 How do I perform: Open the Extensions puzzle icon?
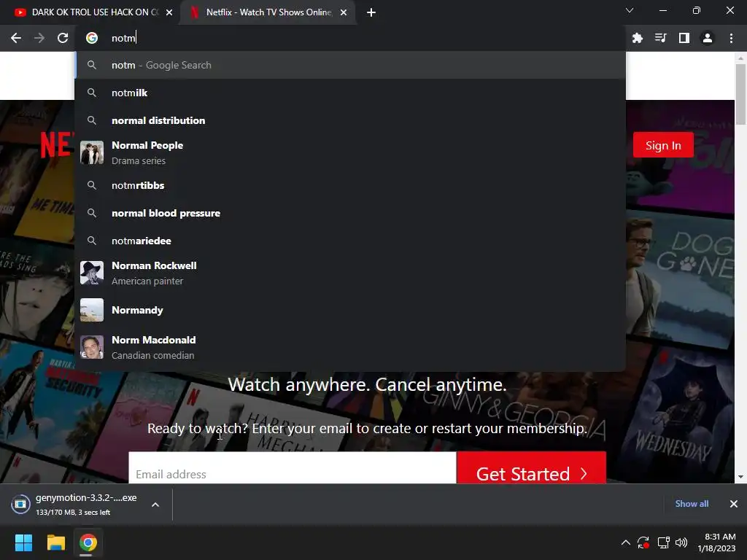638,38
